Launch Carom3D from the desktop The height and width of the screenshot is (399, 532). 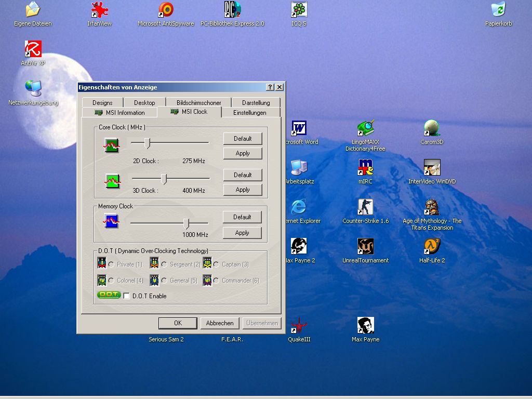[x=432, y=128]
